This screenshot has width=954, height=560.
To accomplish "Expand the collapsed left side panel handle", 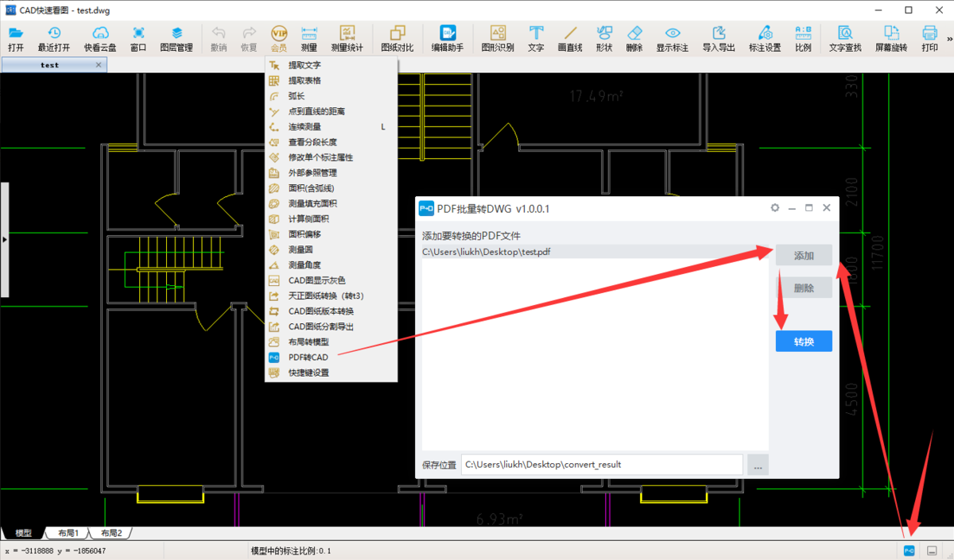I will [x=4, y=239].
